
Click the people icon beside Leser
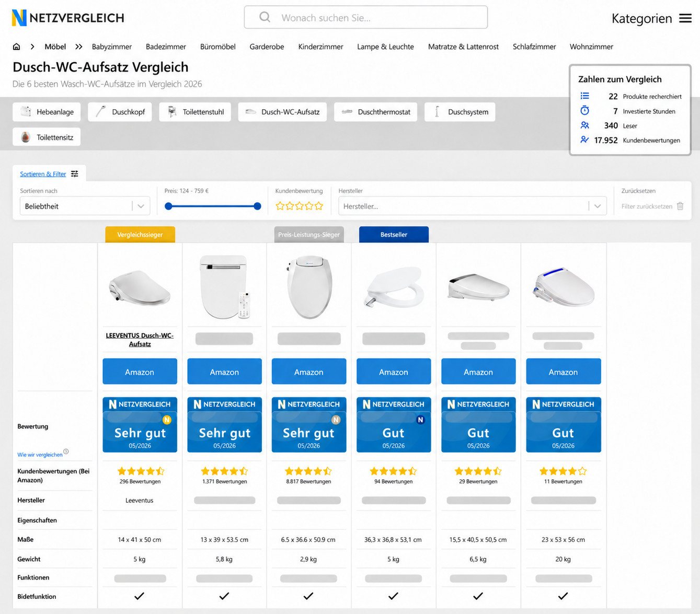point(585,125)
